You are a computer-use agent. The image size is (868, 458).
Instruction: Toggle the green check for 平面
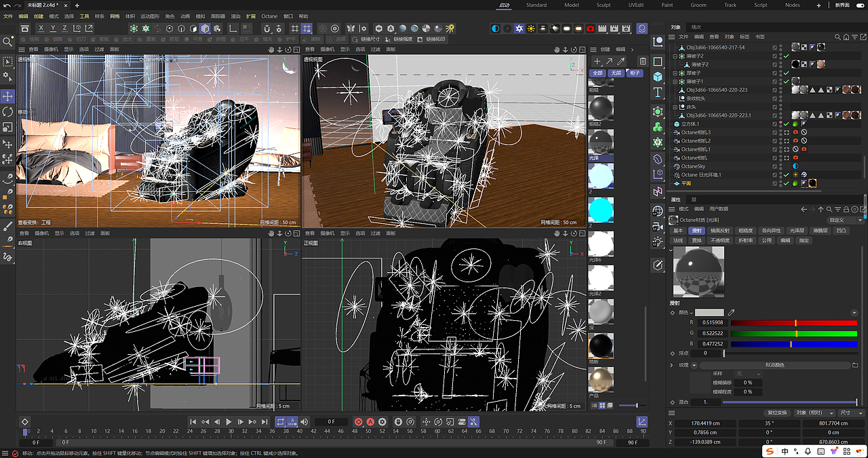point(786,183)
